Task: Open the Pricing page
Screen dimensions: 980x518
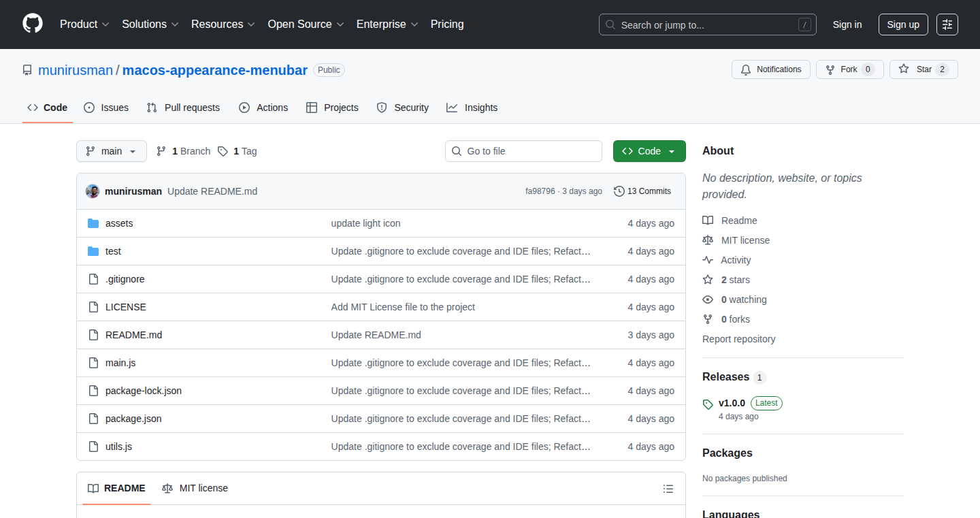Action: tap(447, 25)
